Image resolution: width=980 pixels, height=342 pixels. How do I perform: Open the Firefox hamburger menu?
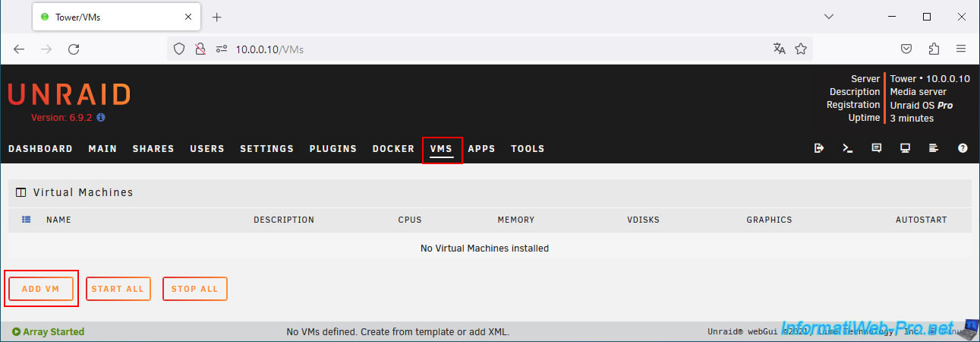pyautogui.click(x=961, y=49)
